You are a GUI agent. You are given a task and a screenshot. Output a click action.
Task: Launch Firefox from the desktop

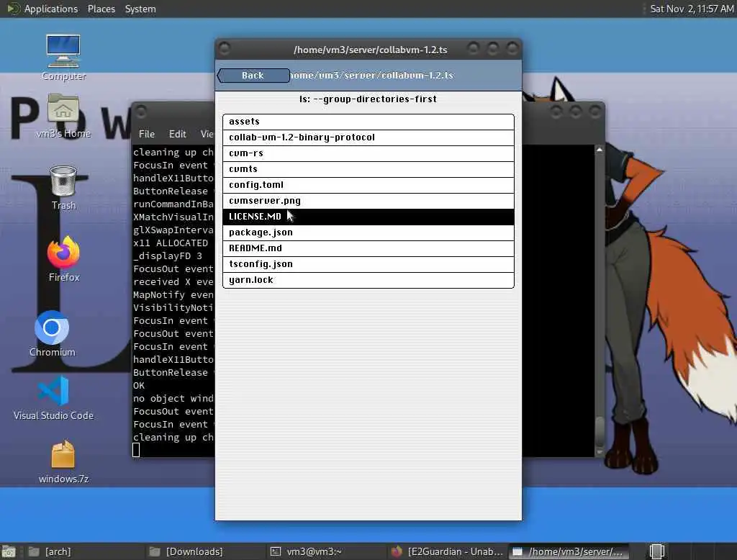point(64,258)
